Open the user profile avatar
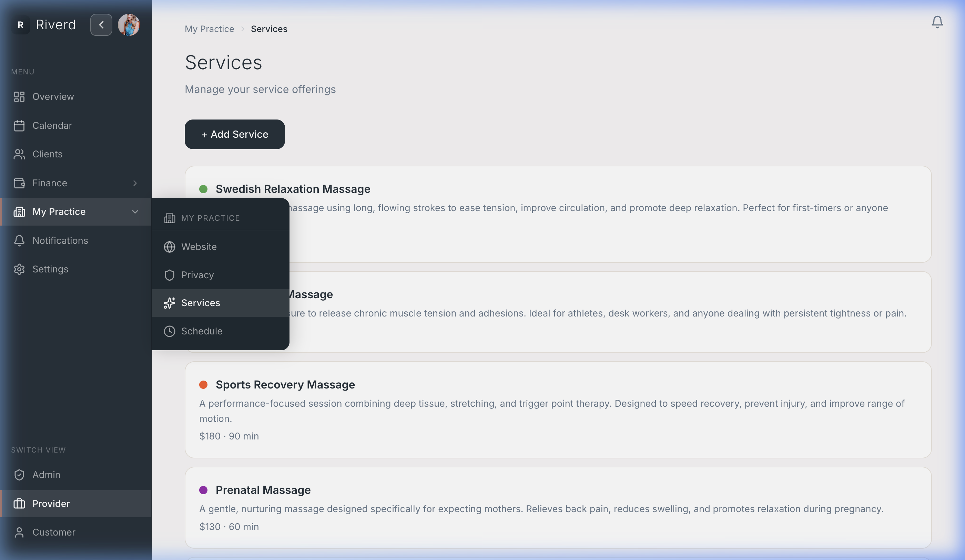965x560 pixels. [x=129, y=25]
